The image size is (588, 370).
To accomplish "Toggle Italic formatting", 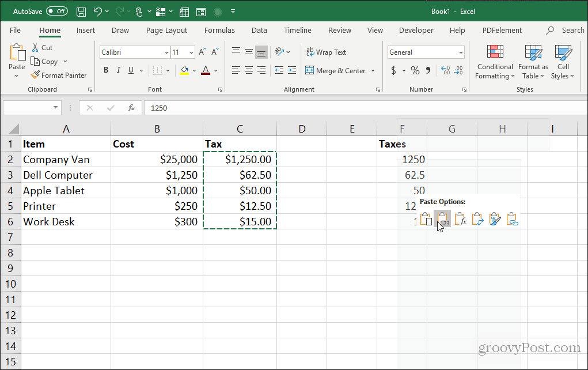I will [x=119, y=70].
